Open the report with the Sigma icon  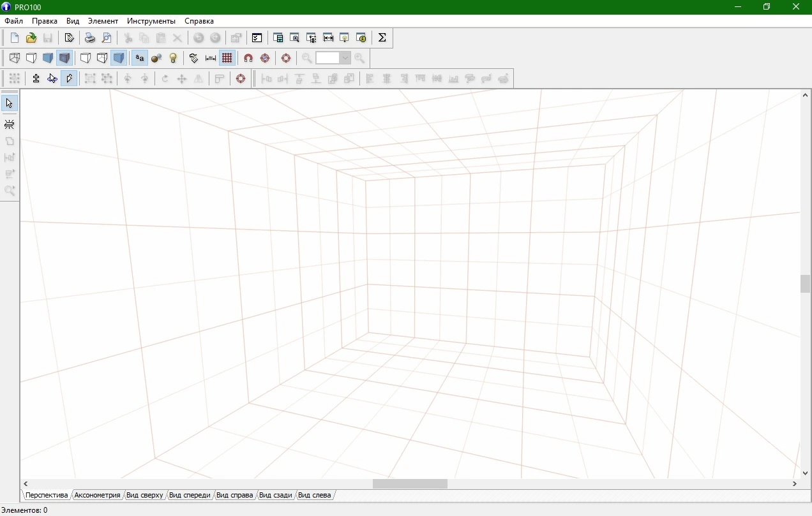(x=382, y=38)
